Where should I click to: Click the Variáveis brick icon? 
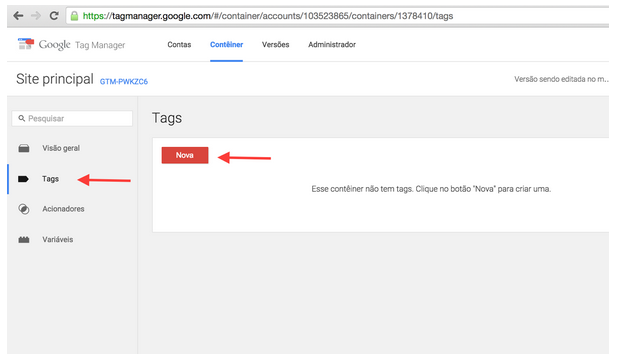pos(24,240)
